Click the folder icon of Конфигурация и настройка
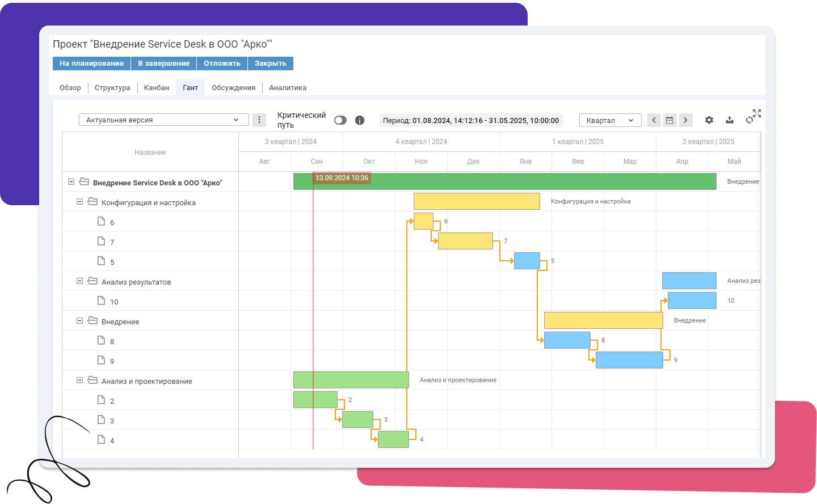 [x=92, y=202]
